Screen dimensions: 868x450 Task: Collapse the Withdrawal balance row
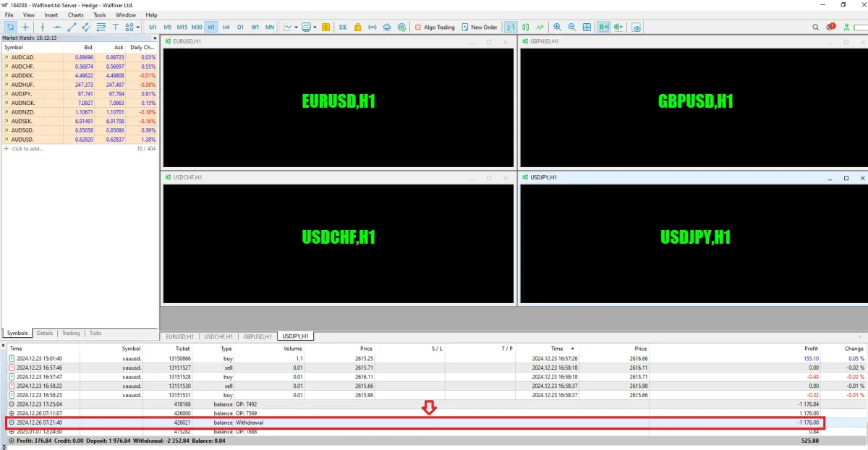coord(12,423)
